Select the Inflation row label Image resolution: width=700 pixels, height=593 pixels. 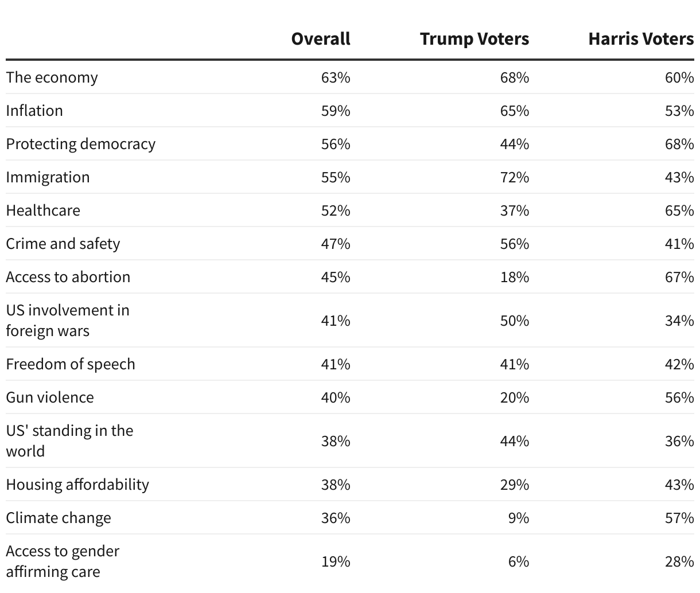[x=34, y=111]
